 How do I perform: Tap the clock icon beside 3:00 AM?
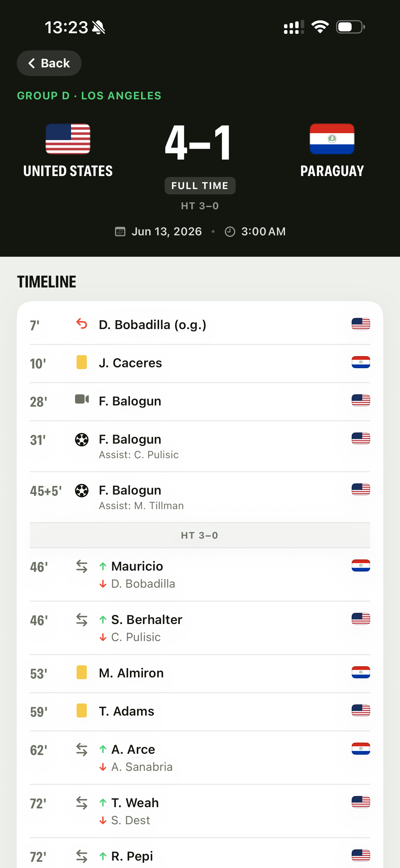[230, 232]
